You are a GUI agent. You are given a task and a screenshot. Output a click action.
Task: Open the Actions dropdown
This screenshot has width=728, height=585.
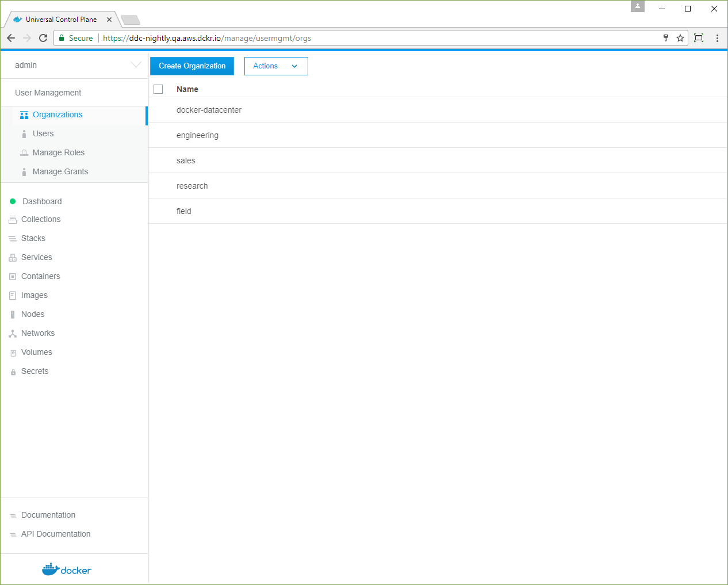point(276,66)
